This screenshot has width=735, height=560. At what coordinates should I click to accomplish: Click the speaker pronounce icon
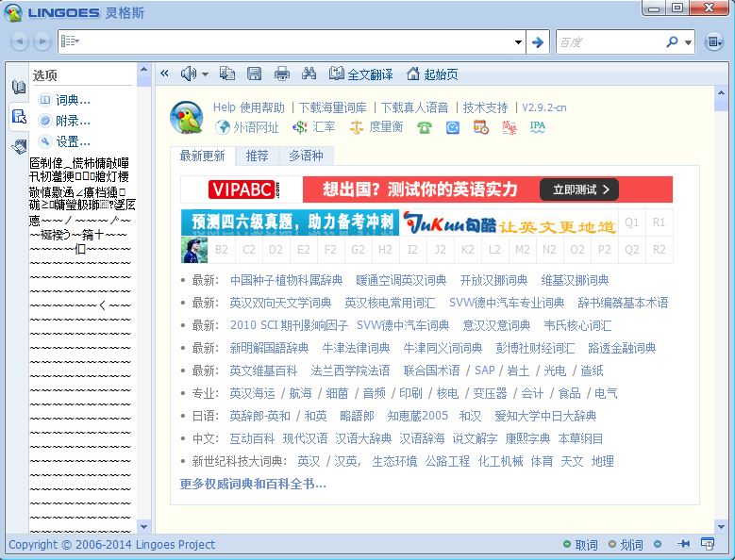(189, 74)
